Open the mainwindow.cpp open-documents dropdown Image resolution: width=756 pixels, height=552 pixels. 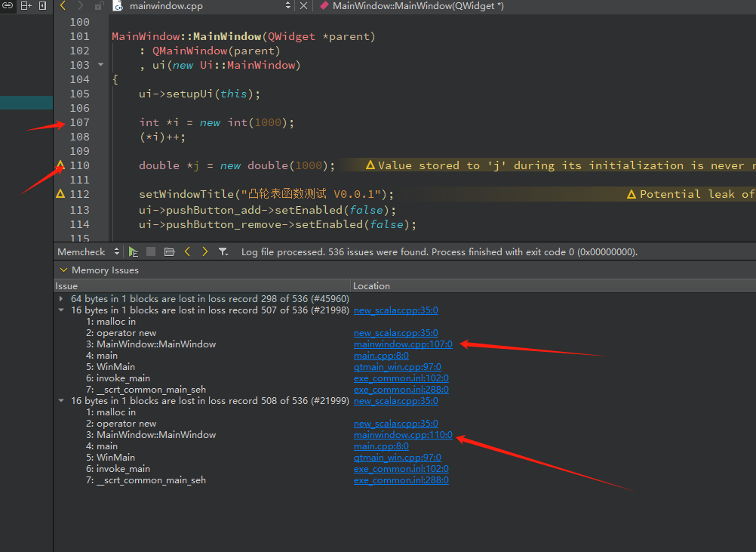point(288,6)
